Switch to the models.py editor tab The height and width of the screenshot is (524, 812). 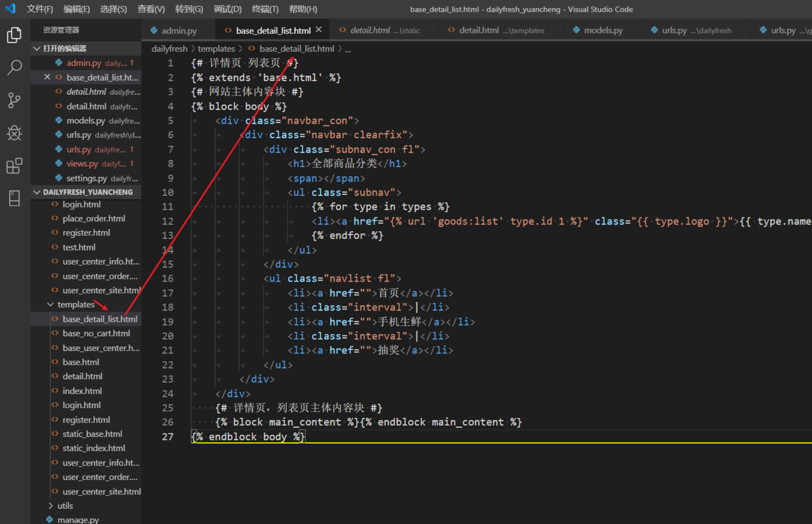pos(603,30)
